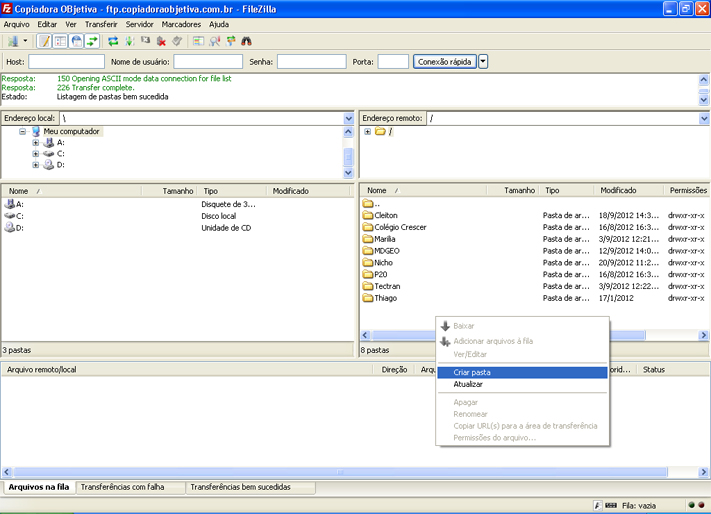Open the Endereço remoto path dropdown
The image size is (711, 514).
(x=704, y=118)
